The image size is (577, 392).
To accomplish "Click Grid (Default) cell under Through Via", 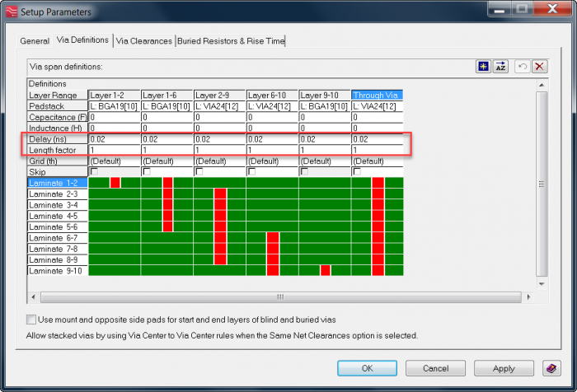I will pos(378,161).
